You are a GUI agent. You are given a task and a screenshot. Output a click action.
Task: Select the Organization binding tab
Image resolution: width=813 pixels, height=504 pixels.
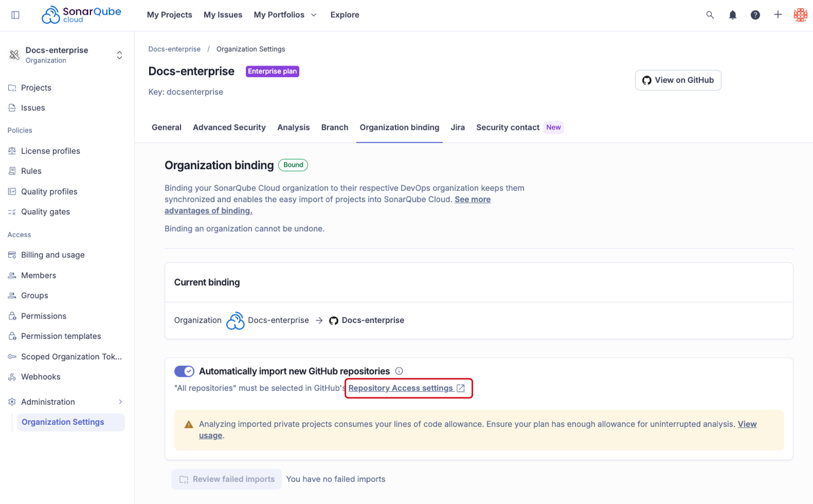click(x=399, y=127)
